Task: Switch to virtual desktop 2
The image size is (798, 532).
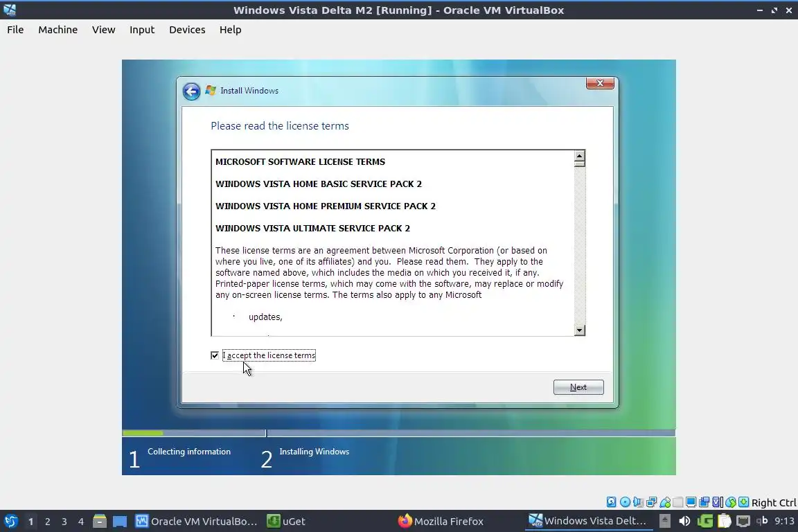Action: [47, 522]
